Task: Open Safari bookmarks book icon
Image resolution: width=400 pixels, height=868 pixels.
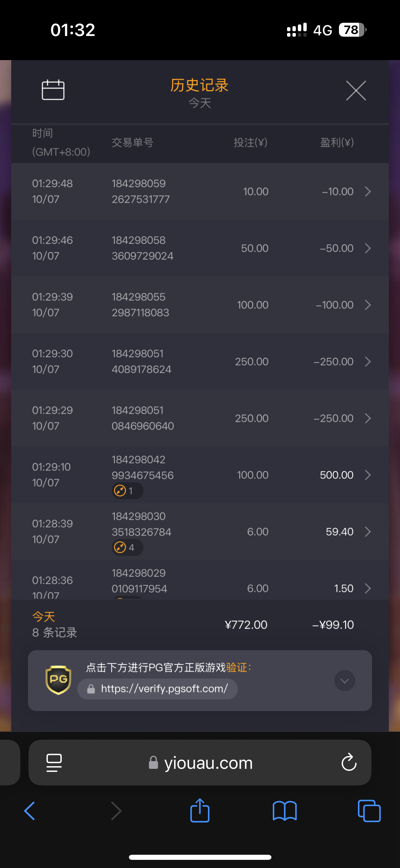Action: pyautogui.click(x=285, y=811)
